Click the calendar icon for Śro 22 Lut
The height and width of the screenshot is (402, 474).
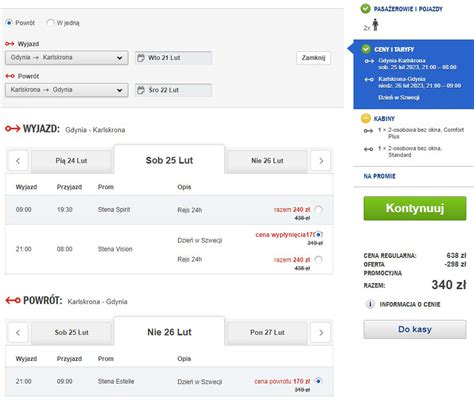coord(141,90)
